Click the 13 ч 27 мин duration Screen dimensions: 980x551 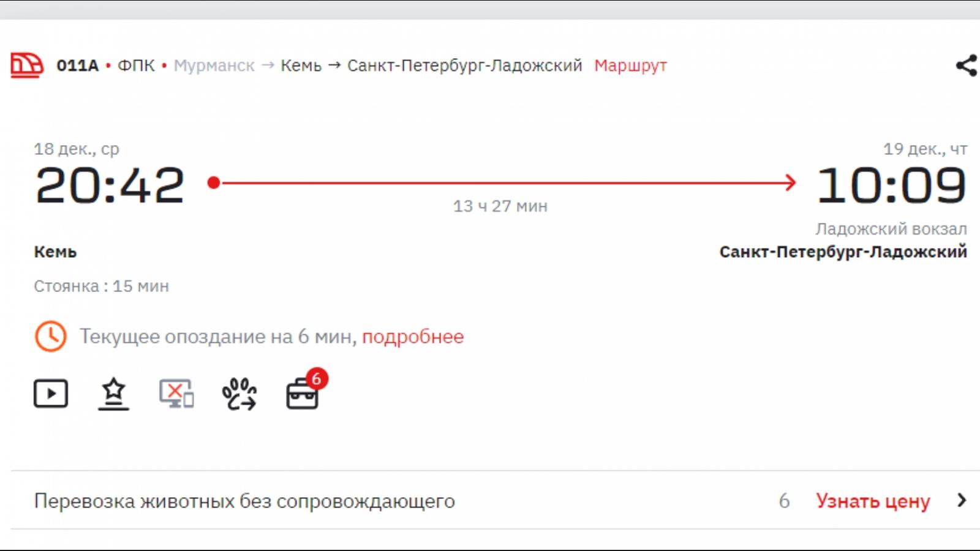[x=500, y=206]
